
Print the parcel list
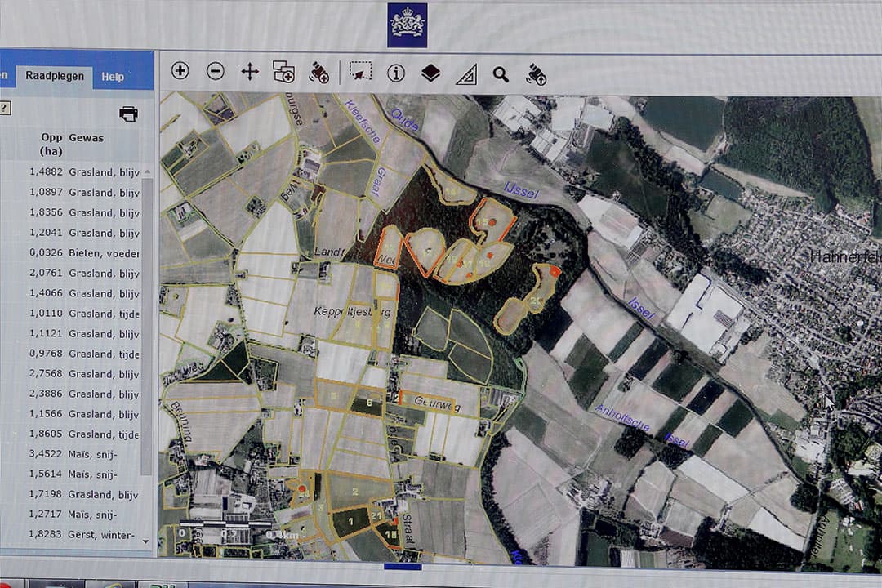129,114
